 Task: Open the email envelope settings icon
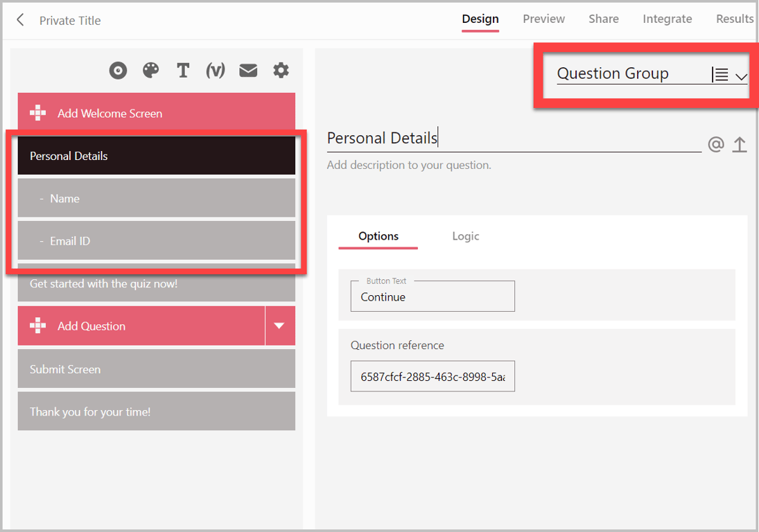[x=248, y=71]
